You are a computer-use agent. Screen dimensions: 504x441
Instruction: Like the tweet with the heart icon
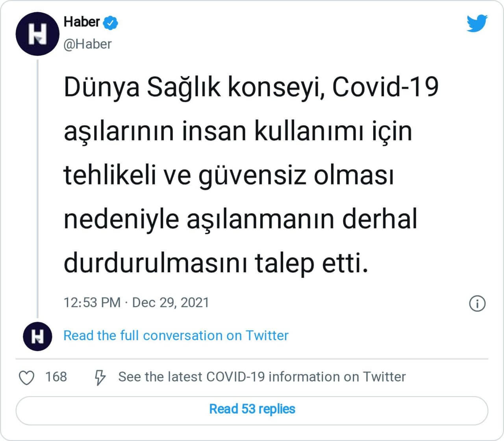click(27, 378)
